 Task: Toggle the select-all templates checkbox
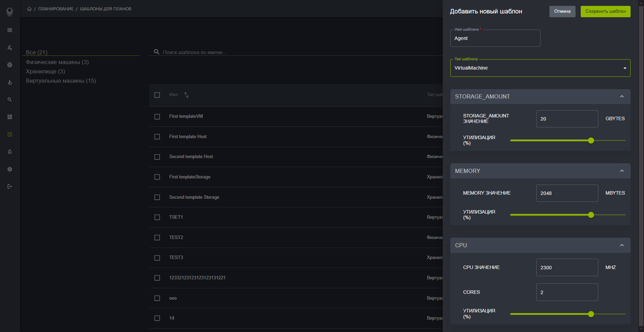pos(157,95)
